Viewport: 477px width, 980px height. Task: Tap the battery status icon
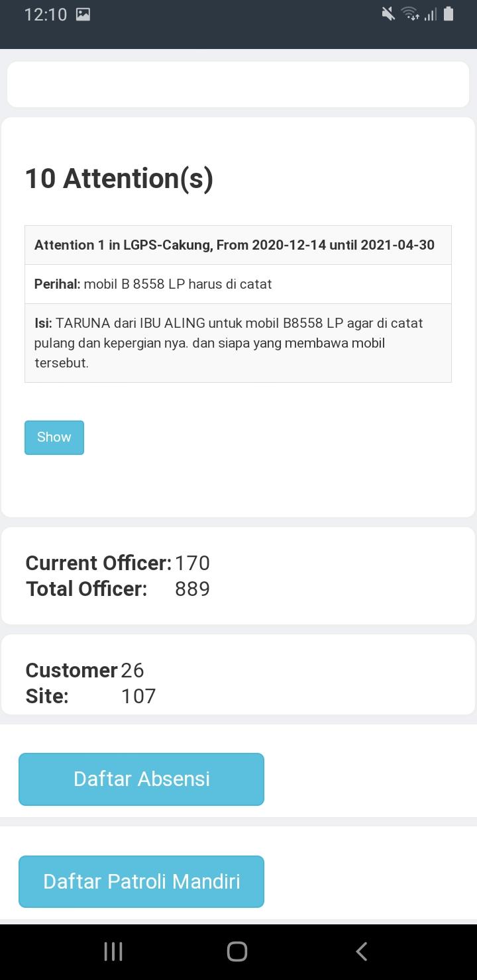click(x=449, y=14)
